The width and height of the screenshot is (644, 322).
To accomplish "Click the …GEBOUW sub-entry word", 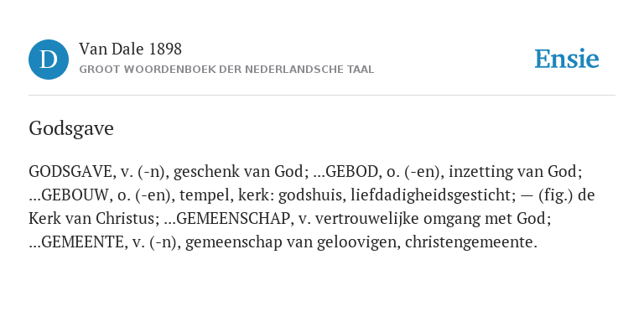I will (x=69, y=195).
